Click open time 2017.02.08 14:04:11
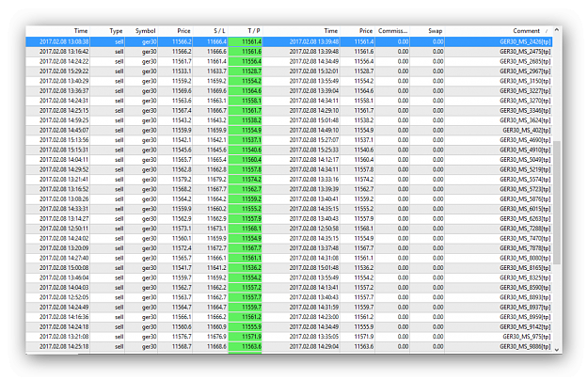The width and height of the screenshot is (588, 380). click(64, 160)
